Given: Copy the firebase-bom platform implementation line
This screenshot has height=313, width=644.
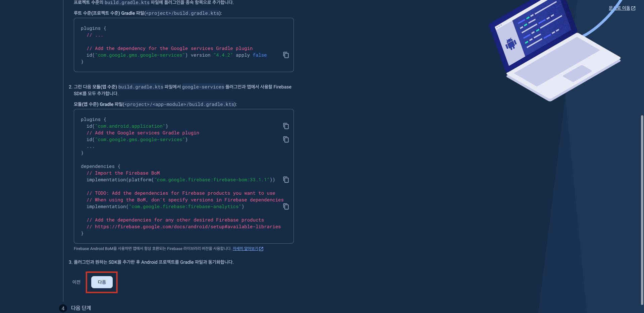Looking at the screenshot, I should 286,180.
